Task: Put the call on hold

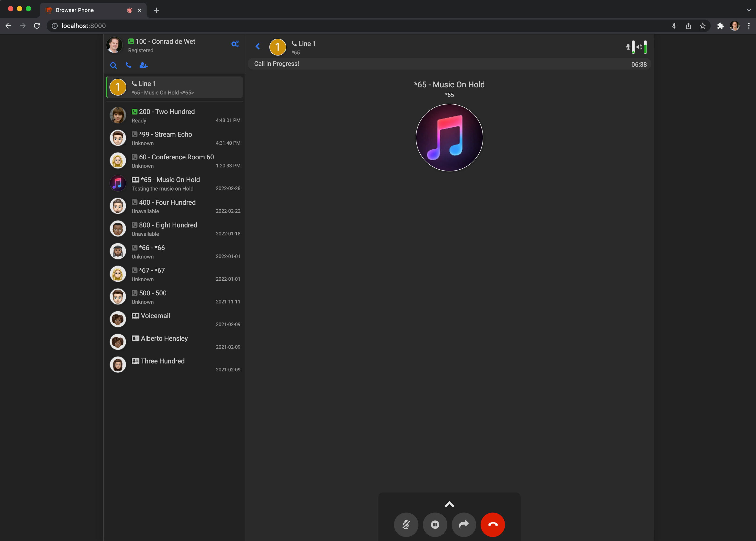Action: coord(435,525)
